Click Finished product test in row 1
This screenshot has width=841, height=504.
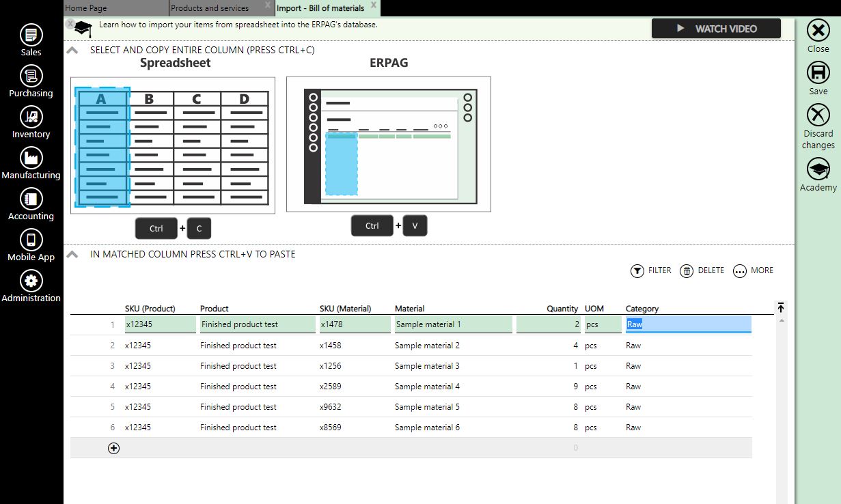(257, 324)
